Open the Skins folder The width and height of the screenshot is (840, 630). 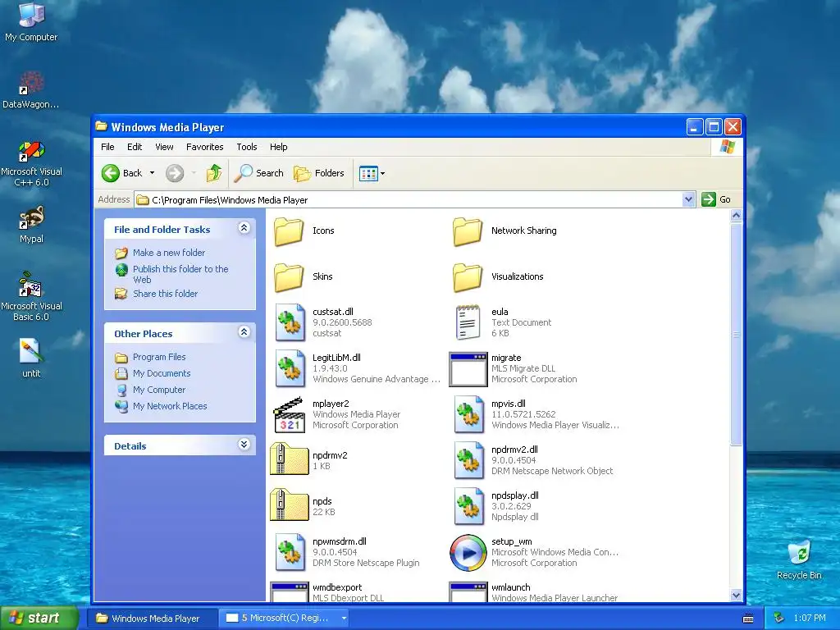click(290, 277)
